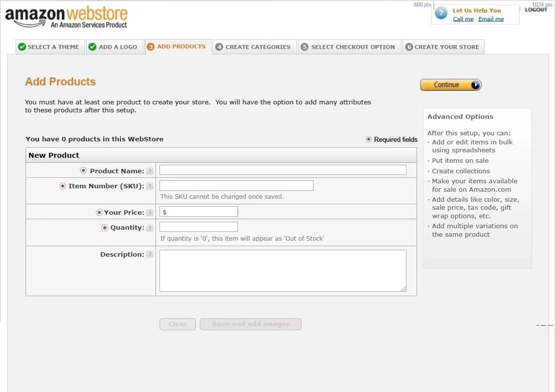Image resolution: width=555 pixels, height=392 pixels.
Task: Click the Logout link
Action: (x=536, y=9)
